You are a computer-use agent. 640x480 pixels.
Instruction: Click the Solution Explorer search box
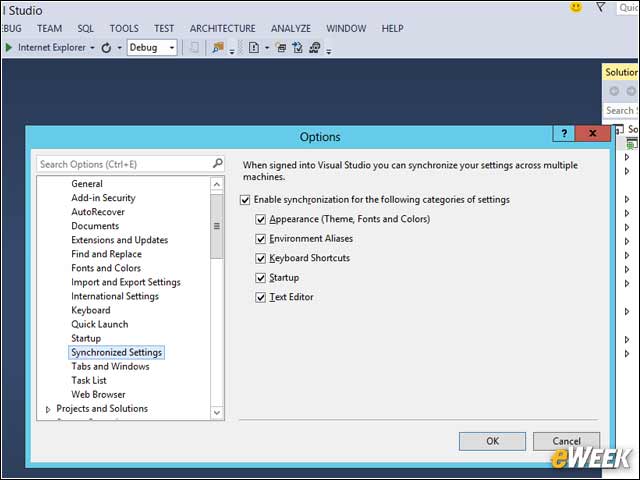pos(620,111)
